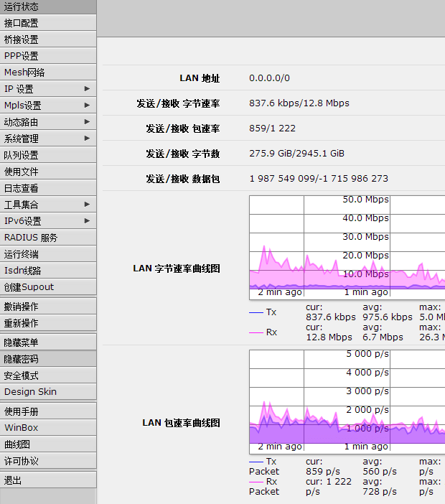Expand the 动态路由 submenu arrow
The image size is (445, 504).
(87, 122)
